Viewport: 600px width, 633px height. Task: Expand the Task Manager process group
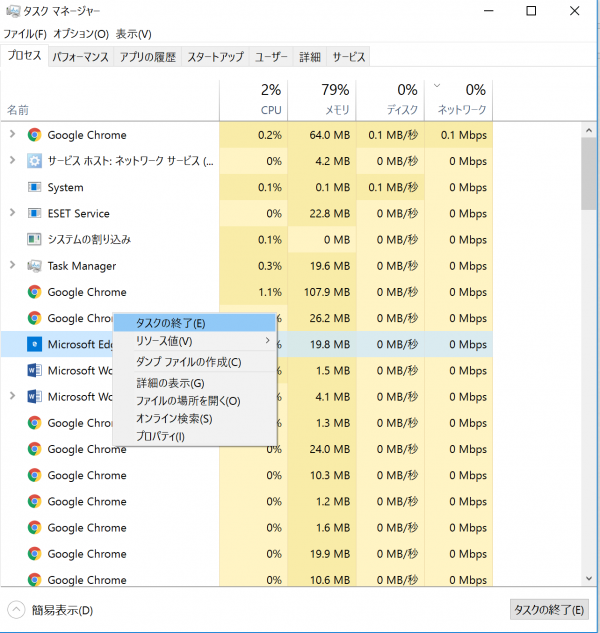coord(13,265)
